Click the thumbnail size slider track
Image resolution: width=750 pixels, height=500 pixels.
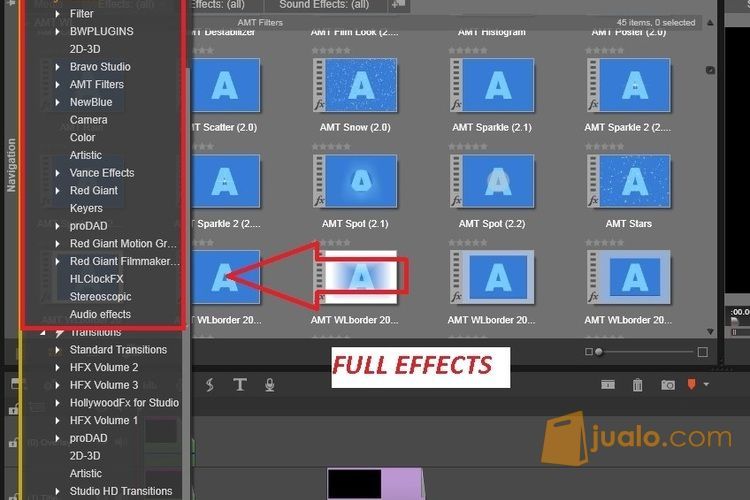(x=647, y=352)
